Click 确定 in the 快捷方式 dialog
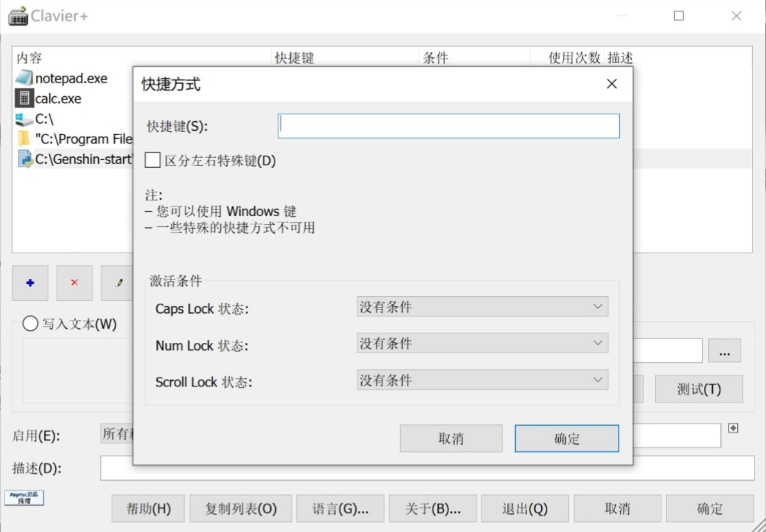This screenshot has height=532, width=766. (x=566, y=438)
